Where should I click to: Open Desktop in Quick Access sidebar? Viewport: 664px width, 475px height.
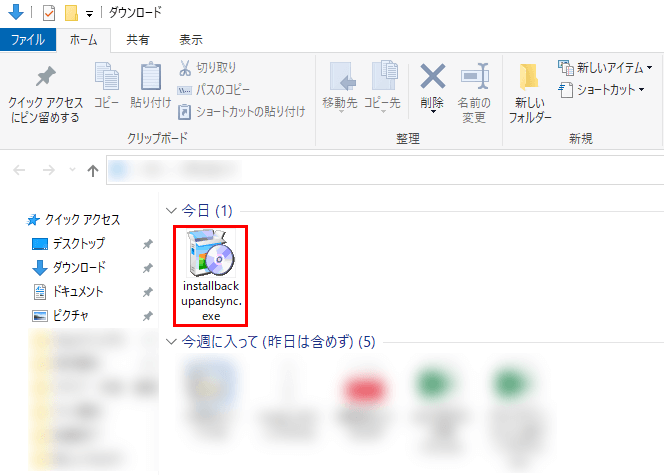pyautogui.click(x=78, y=244)
